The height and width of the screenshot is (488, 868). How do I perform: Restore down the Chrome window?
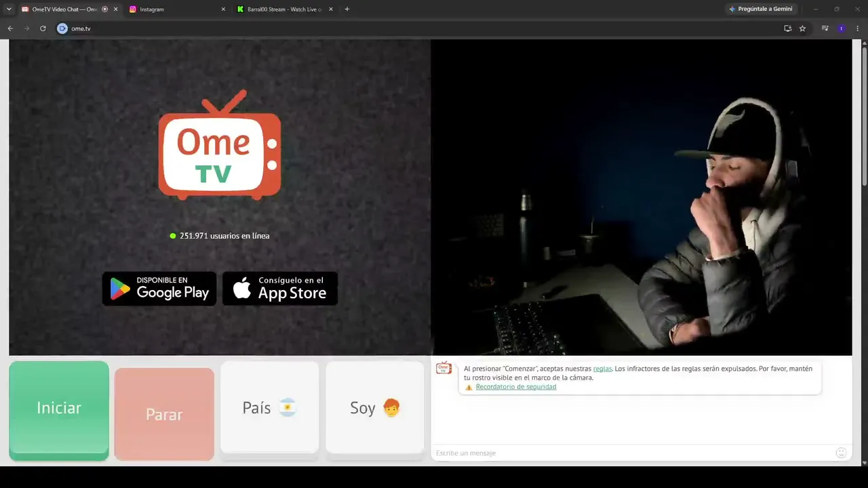click(x=836, y=9)
